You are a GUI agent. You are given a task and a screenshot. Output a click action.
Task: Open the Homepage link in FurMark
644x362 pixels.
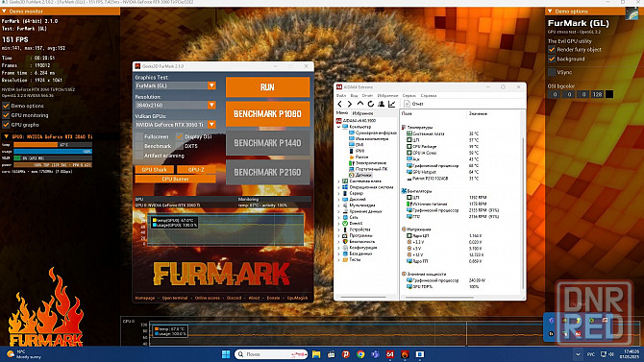coord(145,298)
